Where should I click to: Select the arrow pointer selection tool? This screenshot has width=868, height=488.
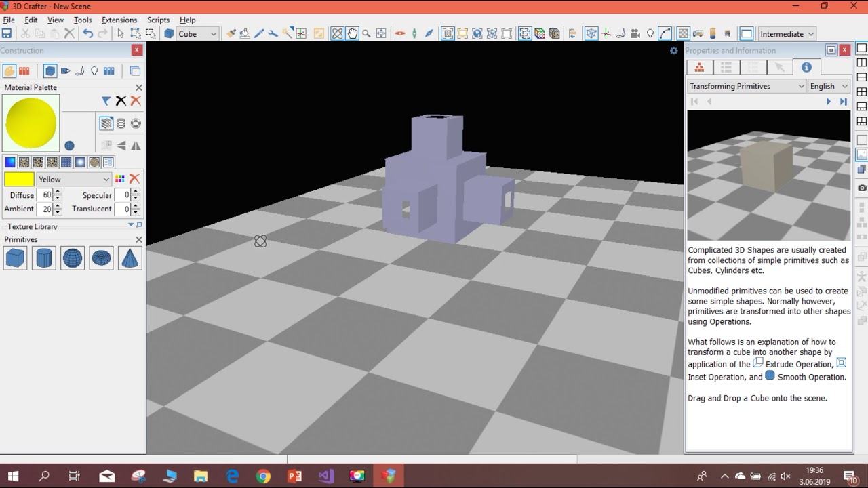point(120,33)
